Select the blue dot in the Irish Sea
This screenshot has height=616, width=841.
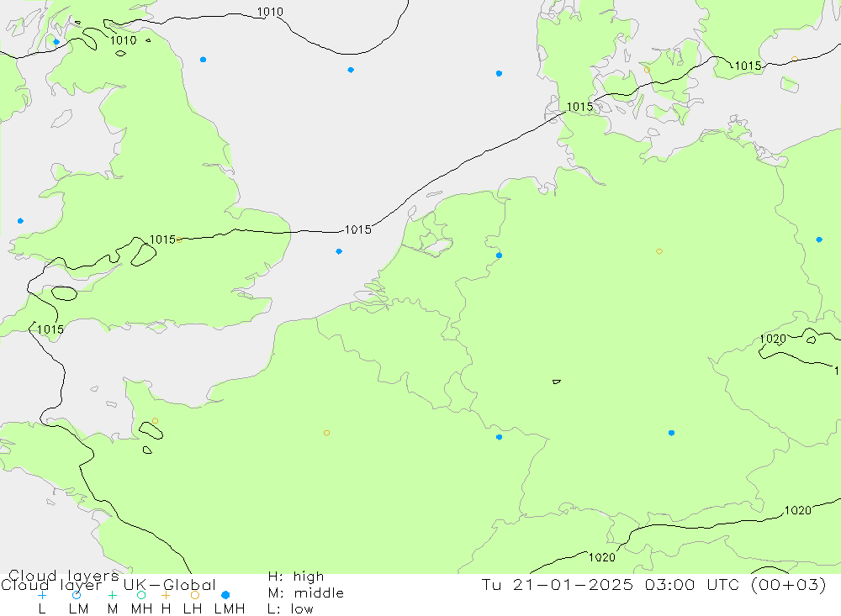[20, 221]
